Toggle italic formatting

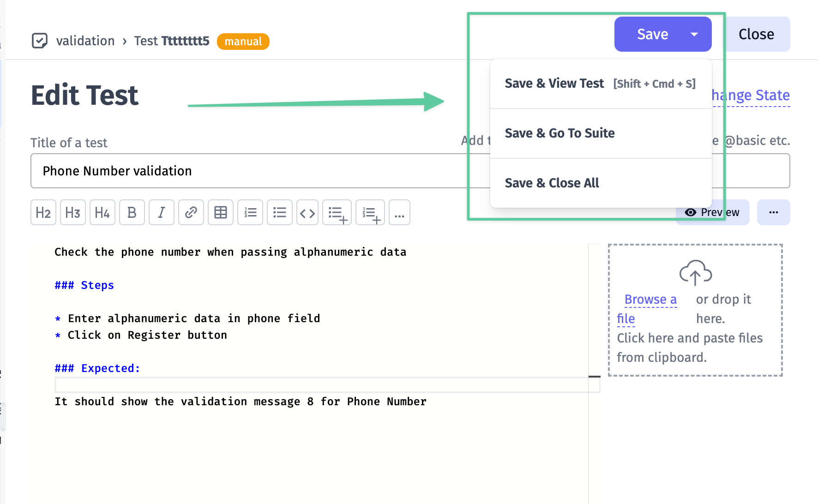[162, 212]
